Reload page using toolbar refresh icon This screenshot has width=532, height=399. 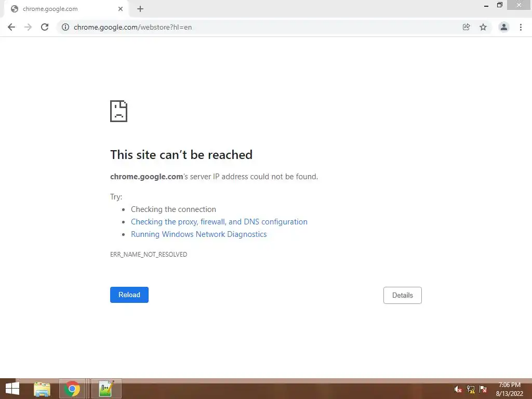[x=45, y=27]
